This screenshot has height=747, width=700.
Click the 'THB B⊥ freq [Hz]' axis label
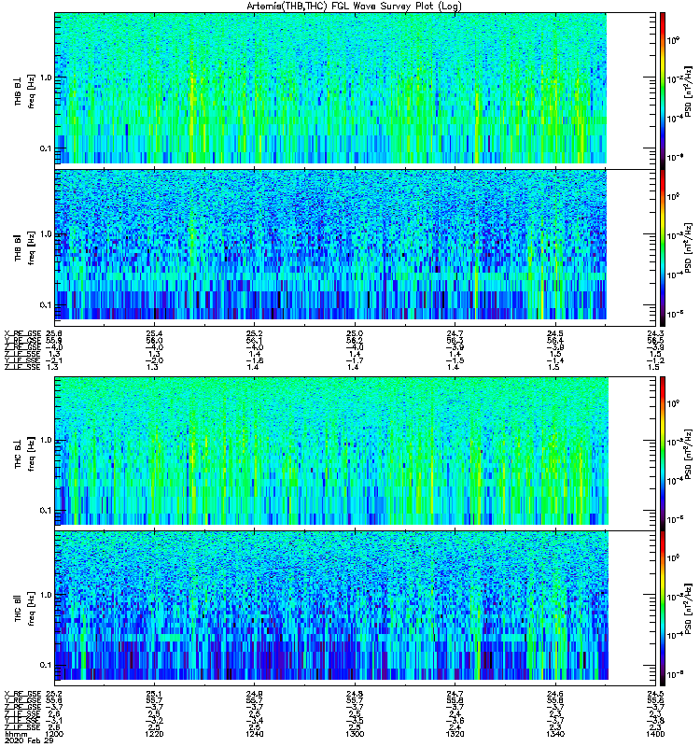point(24,92)
